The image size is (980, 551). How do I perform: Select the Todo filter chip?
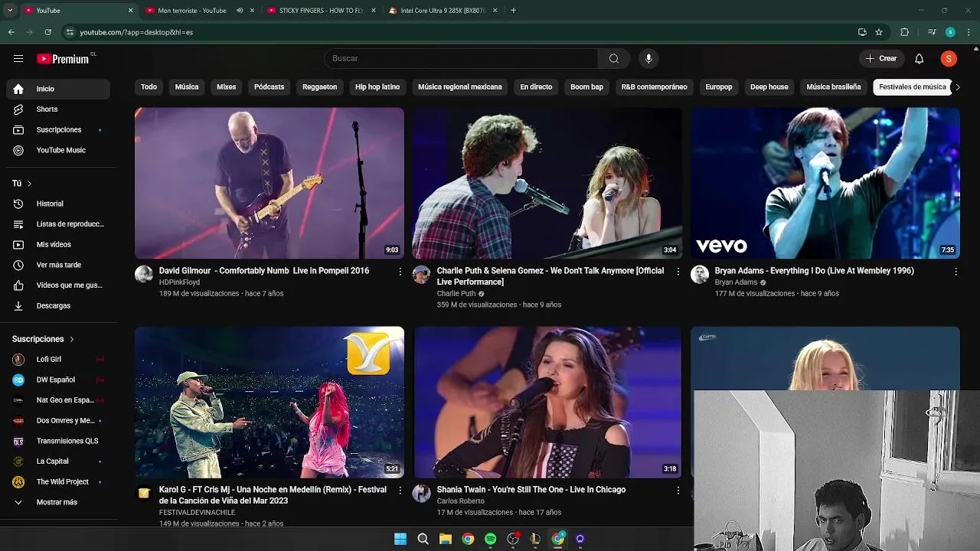pos(149,87)
